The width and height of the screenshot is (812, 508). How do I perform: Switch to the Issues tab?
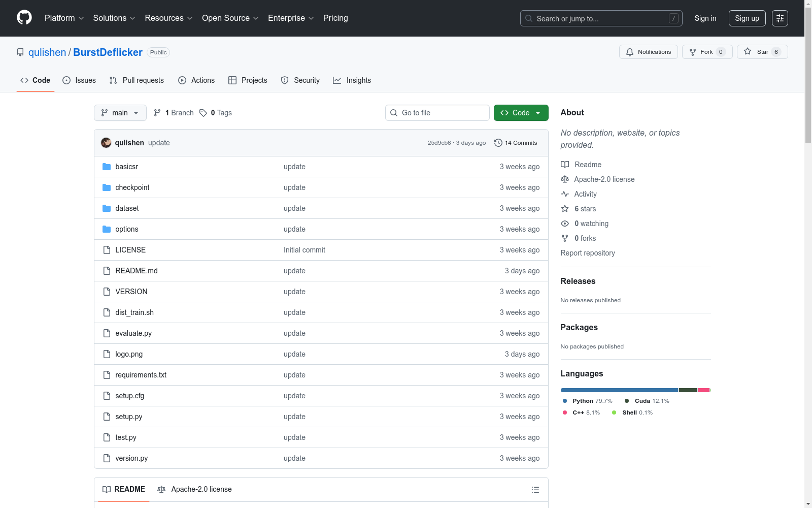click(x=79, y=80)
